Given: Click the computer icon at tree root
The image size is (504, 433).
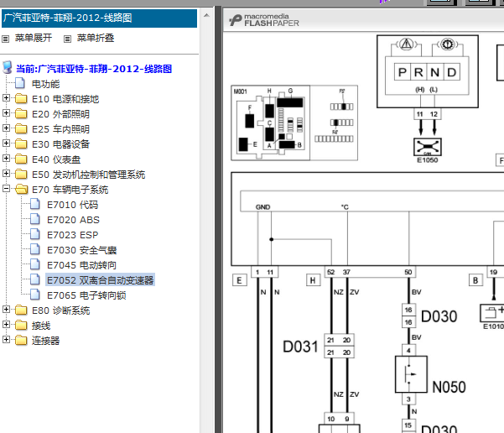Looking at the screenshot, I should [x=8, y=68].
